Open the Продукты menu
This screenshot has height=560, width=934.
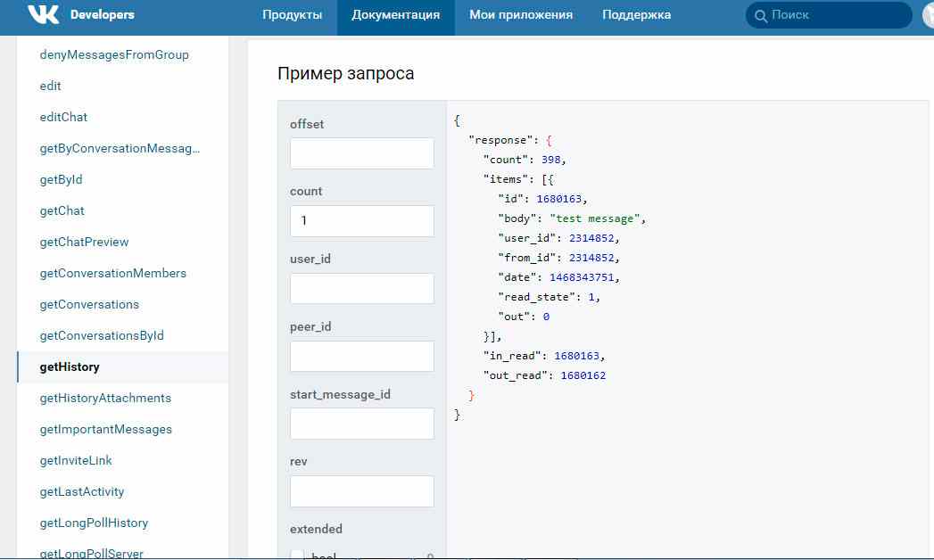293,15
